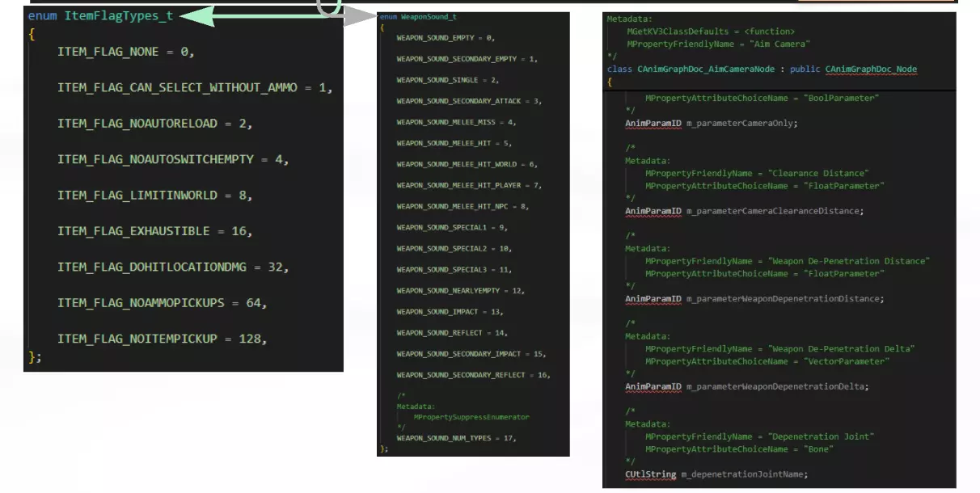
Task: Select WEAPON_SOUND_MELEE_HIT_WORLD = 6 entry
Action: click(467, 164)
